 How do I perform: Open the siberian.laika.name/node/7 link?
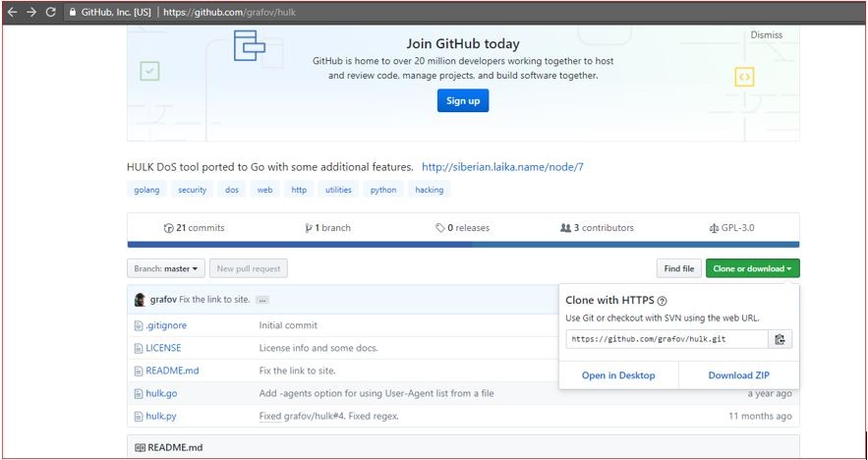[502, 167]
